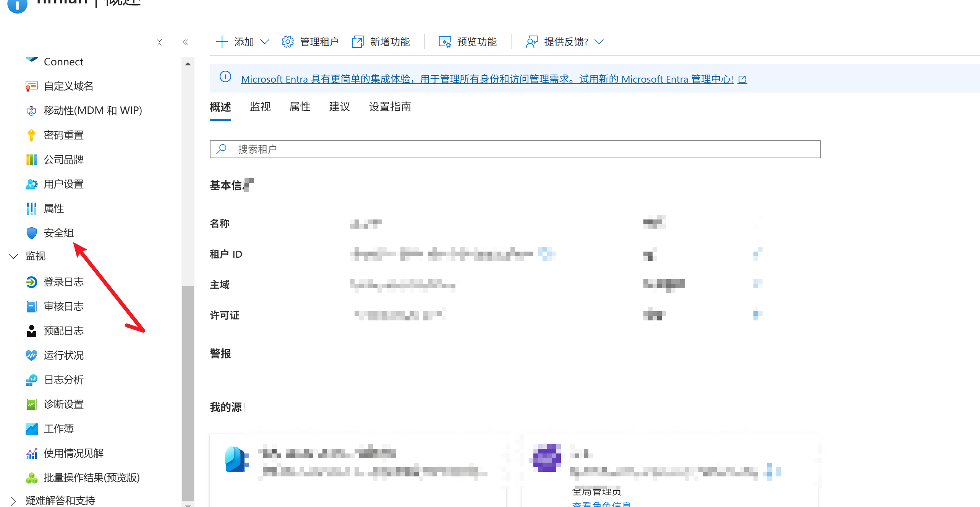
Task: Collapse the 监视 section in sidebar
Action: (13, 256)
